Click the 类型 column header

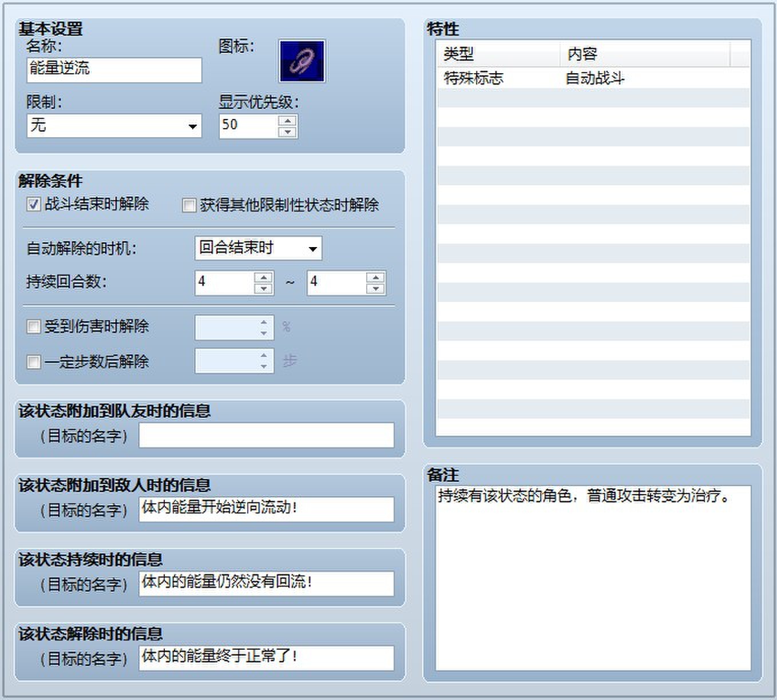(498, 54)
